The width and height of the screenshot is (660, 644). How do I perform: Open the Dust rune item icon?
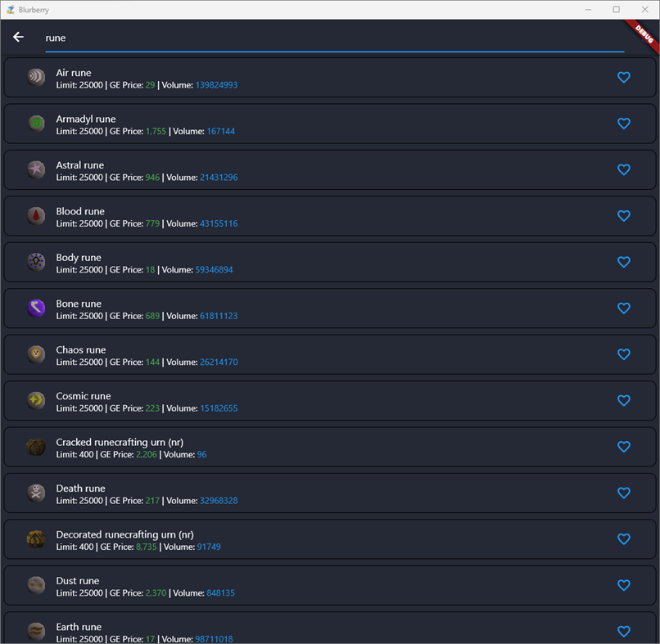[36, 585]
